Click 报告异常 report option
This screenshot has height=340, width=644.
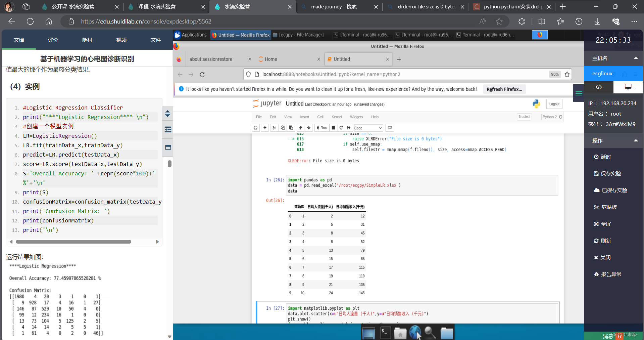[x=608, y=274]
